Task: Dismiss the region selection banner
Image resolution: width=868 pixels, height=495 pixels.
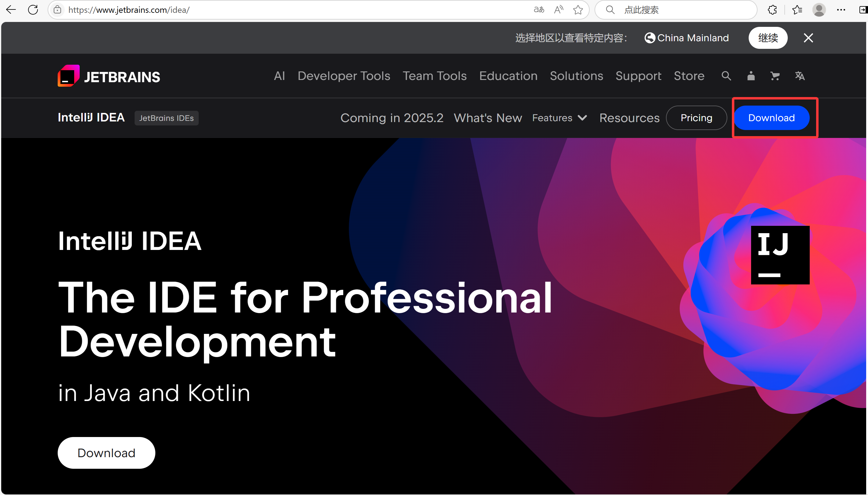Action: point(808,38)
